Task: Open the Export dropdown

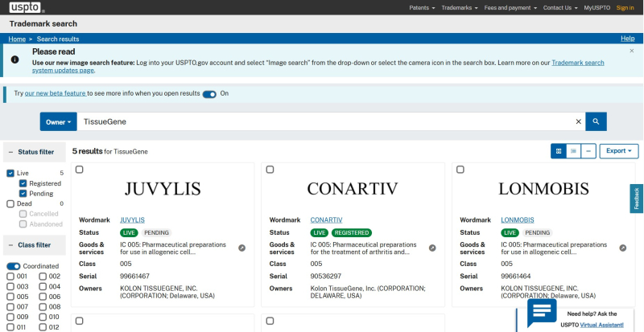Action: [619, 151]
